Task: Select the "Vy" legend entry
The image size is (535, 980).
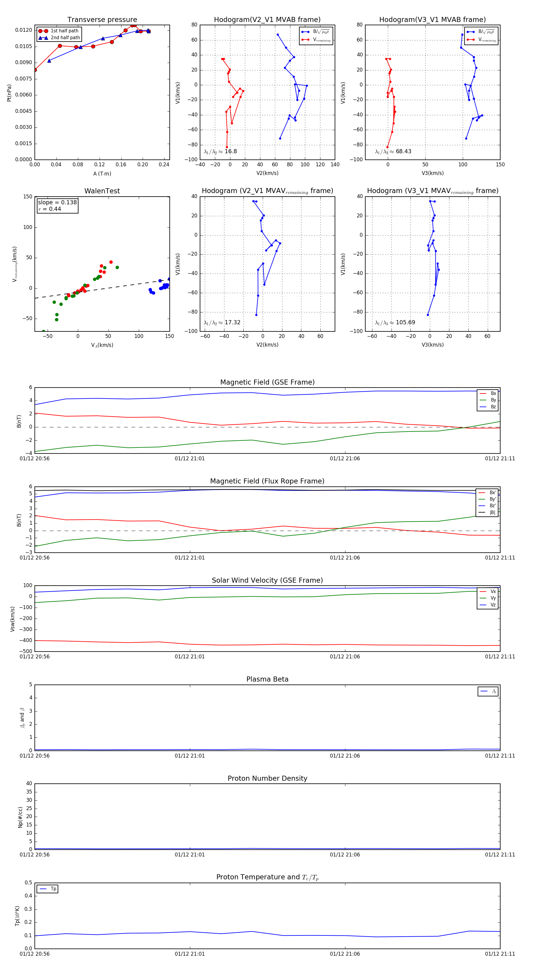Action: tap(488, 598)
